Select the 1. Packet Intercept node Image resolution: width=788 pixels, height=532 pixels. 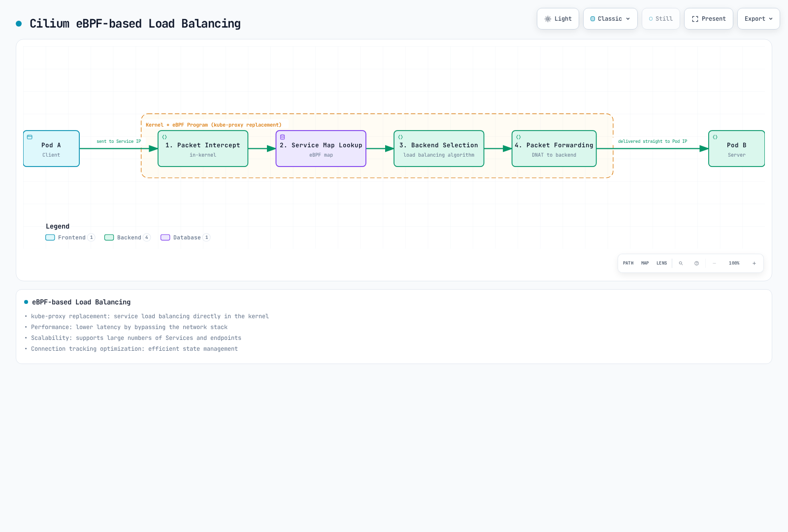click(203, 149)
